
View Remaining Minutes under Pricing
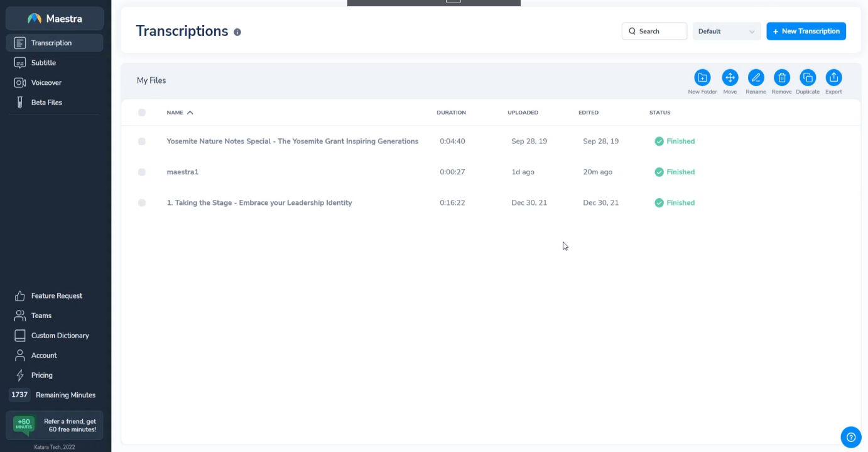65,395
